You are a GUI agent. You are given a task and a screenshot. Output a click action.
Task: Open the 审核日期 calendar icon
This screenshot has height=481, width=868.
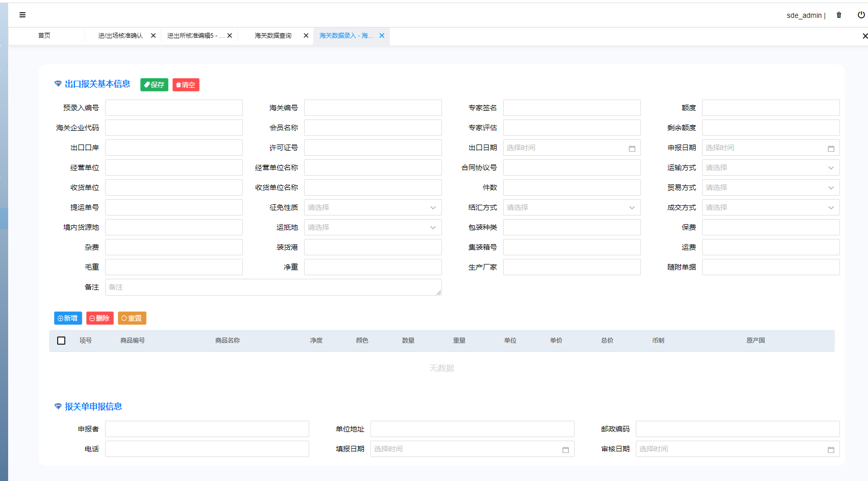pos(831,449)
